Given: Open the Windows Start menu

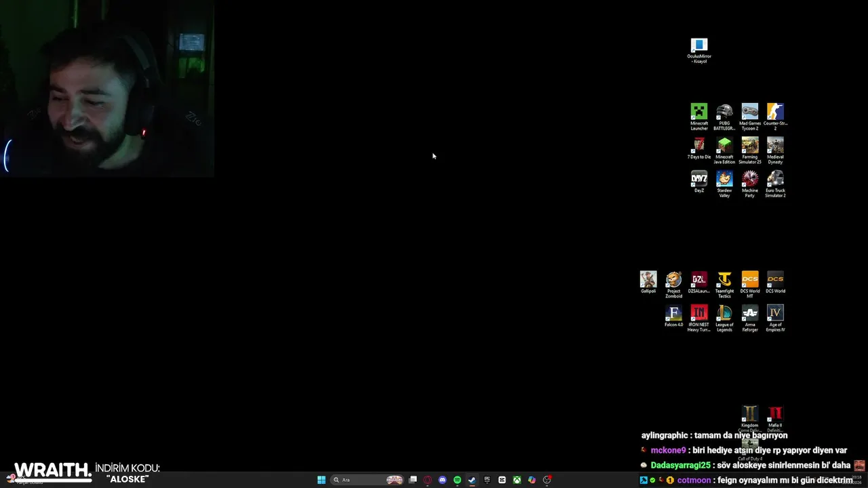Looking at the screenshot, I should 321,480.
